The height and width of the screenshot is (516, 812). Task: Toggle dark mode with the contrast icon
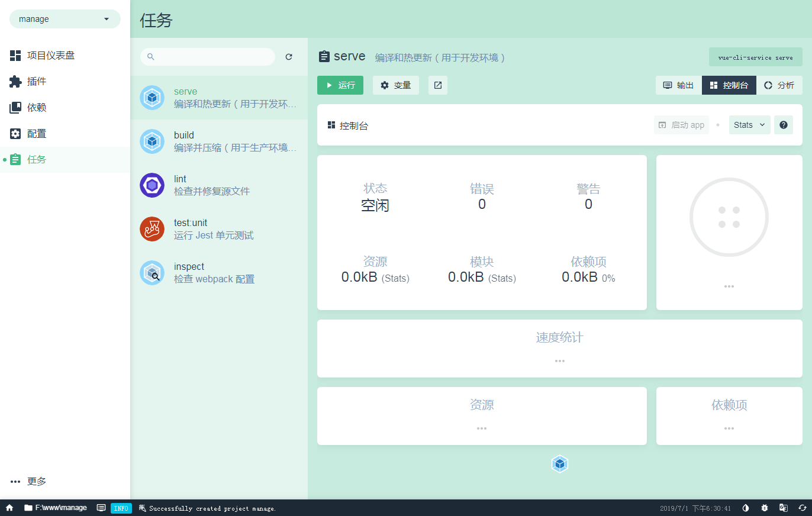[746, 508]
